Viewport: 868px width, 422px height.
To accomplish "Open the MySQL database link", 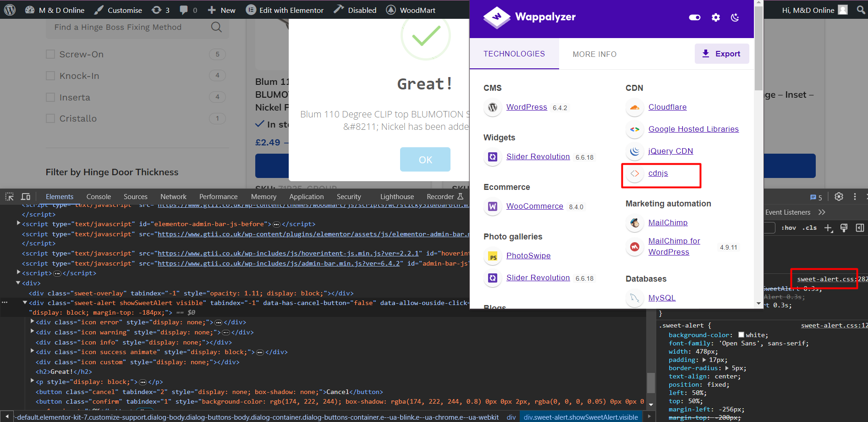I will pyautogui.click(x=662, y=298).
